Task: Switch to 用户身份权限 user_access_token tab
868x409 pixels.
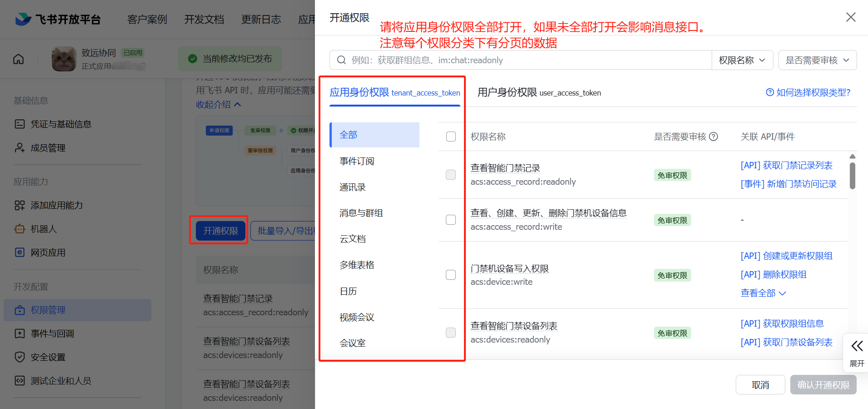Action: (x=539, y=93)
